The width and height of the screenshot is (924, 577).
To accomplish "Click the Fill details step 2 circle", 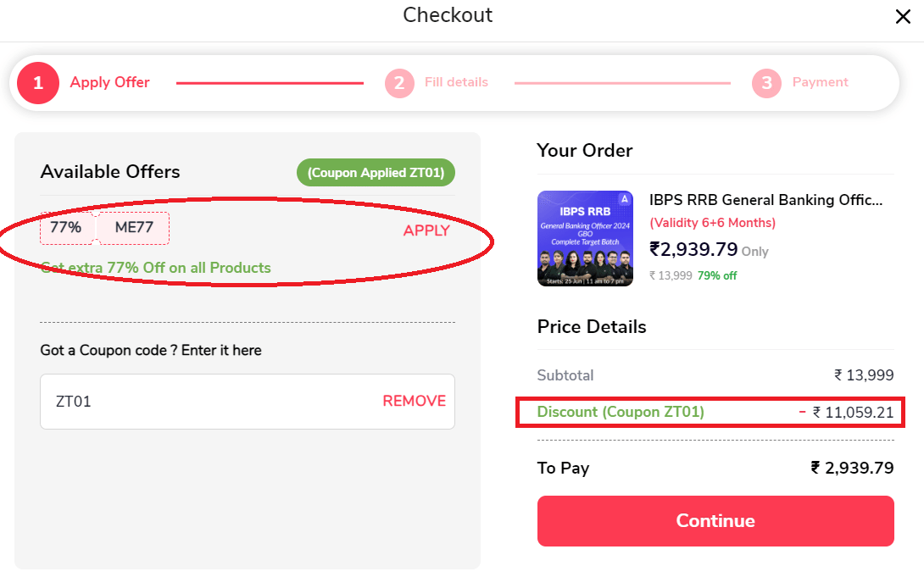I will 398,82.
